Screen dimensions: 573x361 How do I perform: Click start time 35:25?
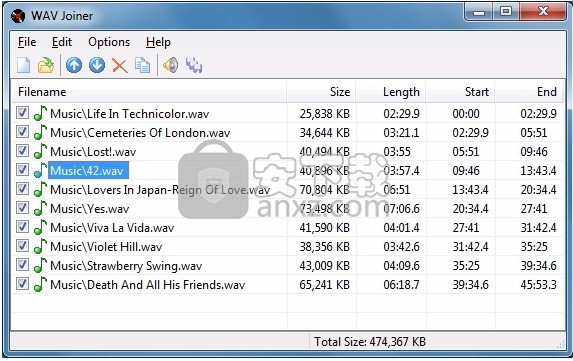466,266
